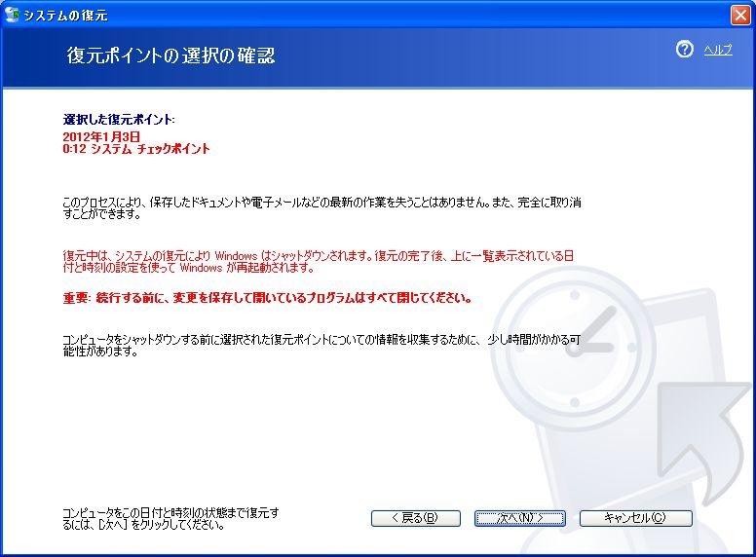756x557 pixels.
Task: Click the System Restore title bar icon
Action: coord(14,16)
